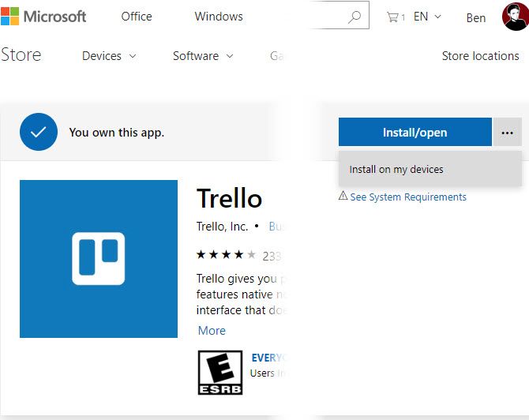The image size is (529, 420).
Task: Expand description with More link
Action: tap(212, 331)
